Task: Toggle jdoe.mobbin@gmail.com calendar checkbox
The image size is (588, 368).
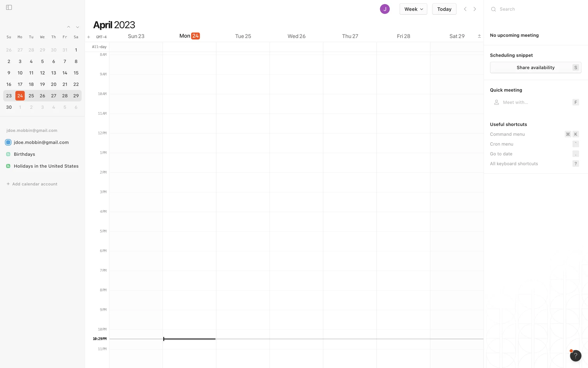Action: point(8,142)
